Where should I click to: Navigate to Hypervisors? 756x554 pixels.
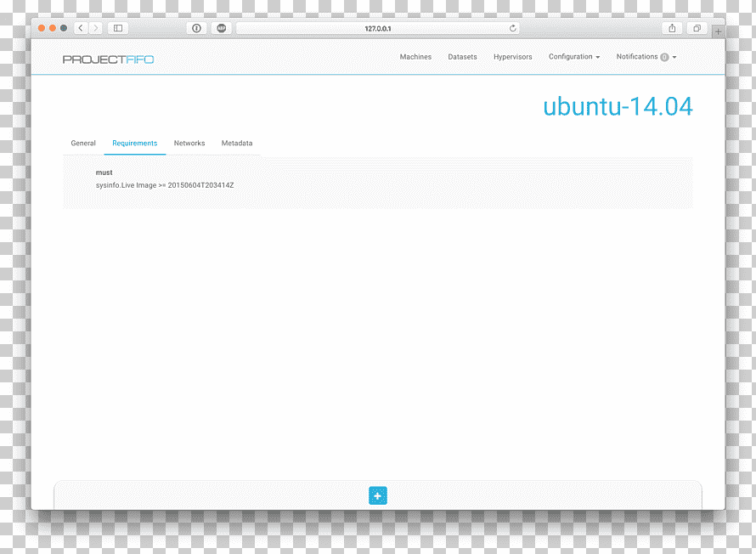(x=512, y=56)
